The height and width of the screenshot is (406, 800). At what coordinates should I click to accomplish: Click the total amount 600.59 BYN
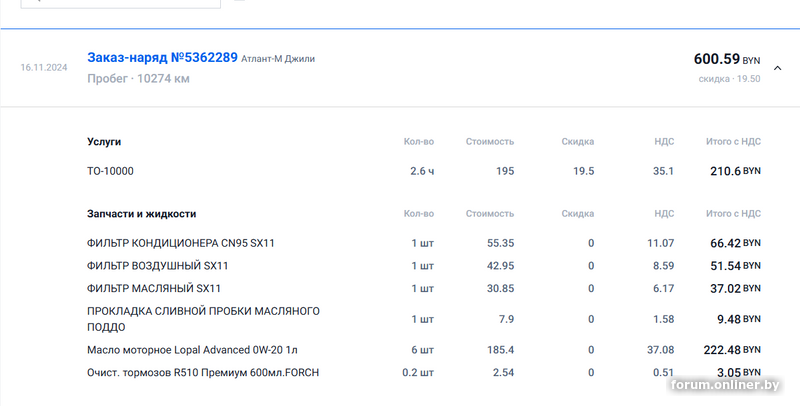[x=727, y=60]
